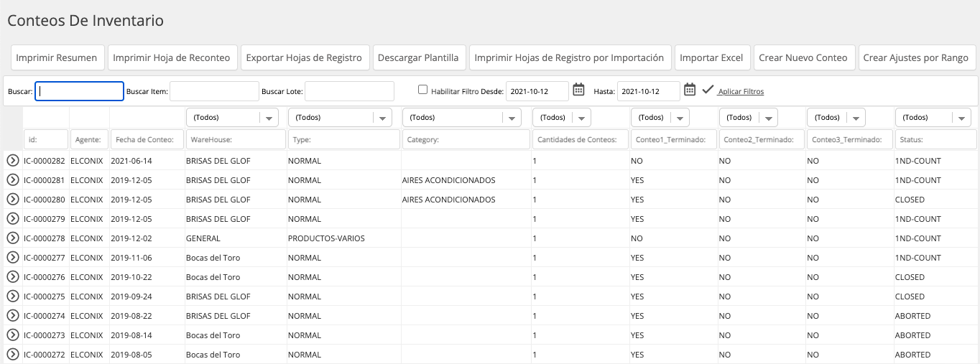Expand row IC-0000275 with its arrow icon
The image size is (980, 364).
click(12, 297)
